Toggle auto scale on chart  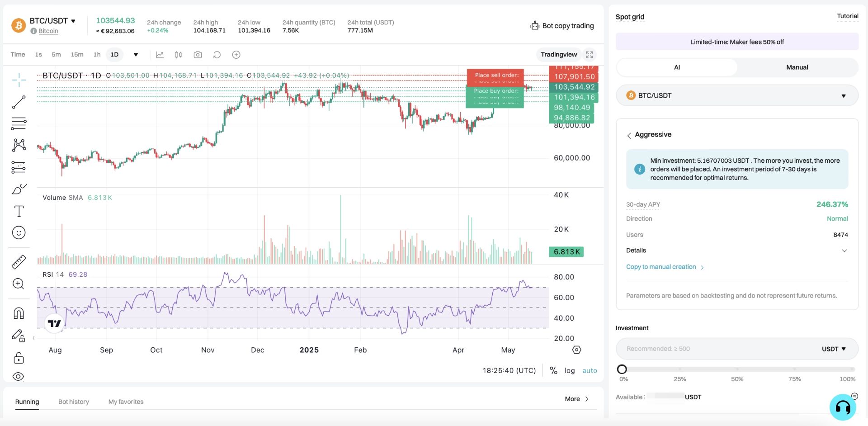click(x=590, y=370)
